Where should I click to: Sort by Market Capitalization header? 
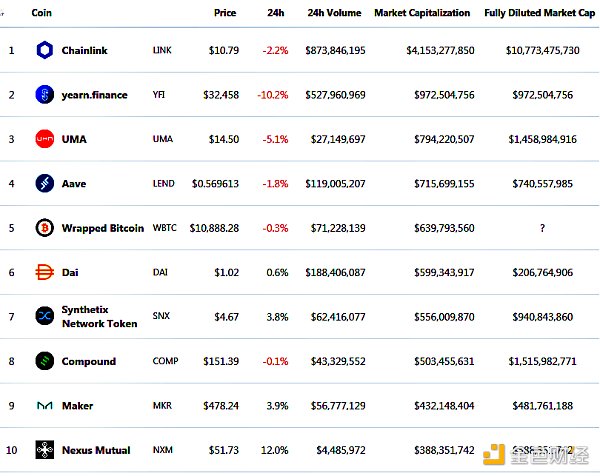422,13
